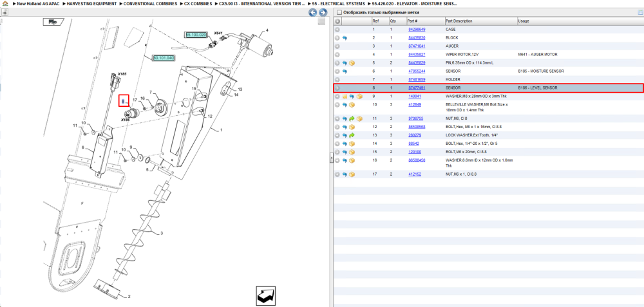Viewport: 644px width, 307px height.
Task: Click the plus icon in the BLOCK row
Action: 337,38
